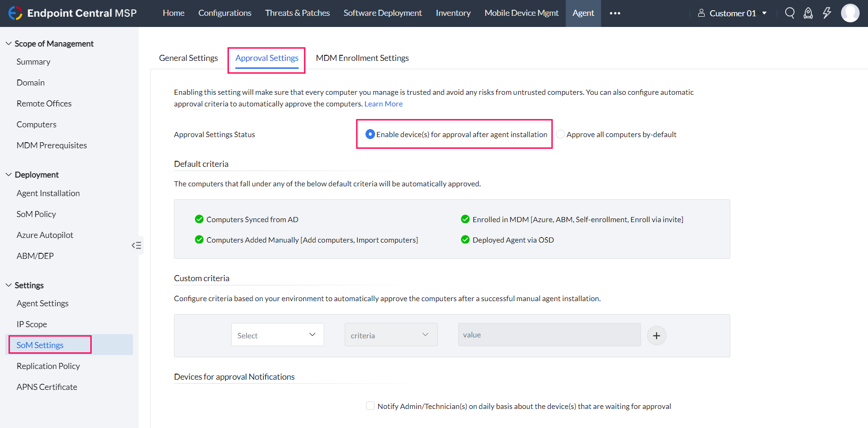This screenshot has height=428, width=868.
Task: Click 'Devices for approval Notifications' heading
Action: (234, 377)
